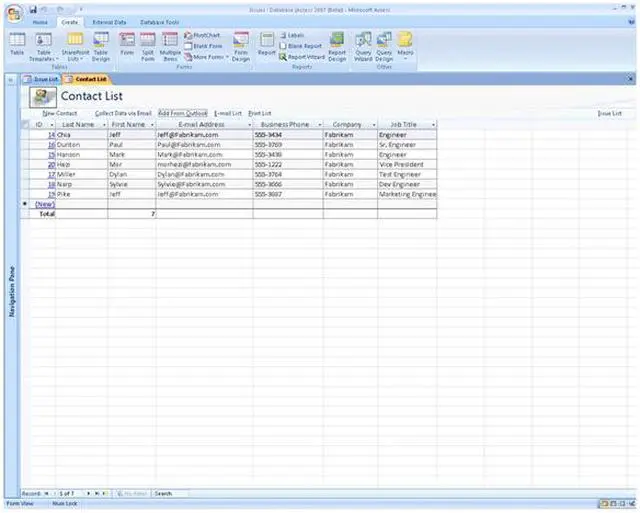Open Form Design view

pos(241,44)
